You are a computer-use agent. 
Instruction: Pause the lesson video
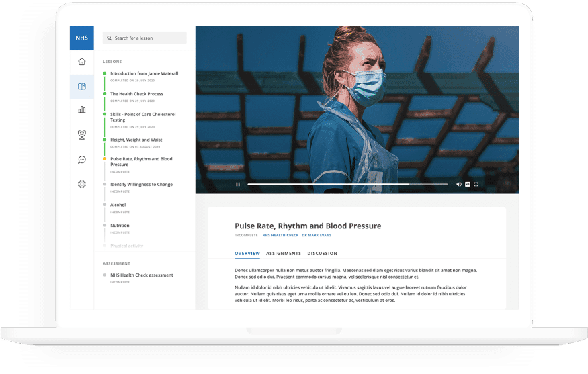[x=238, y=184]
